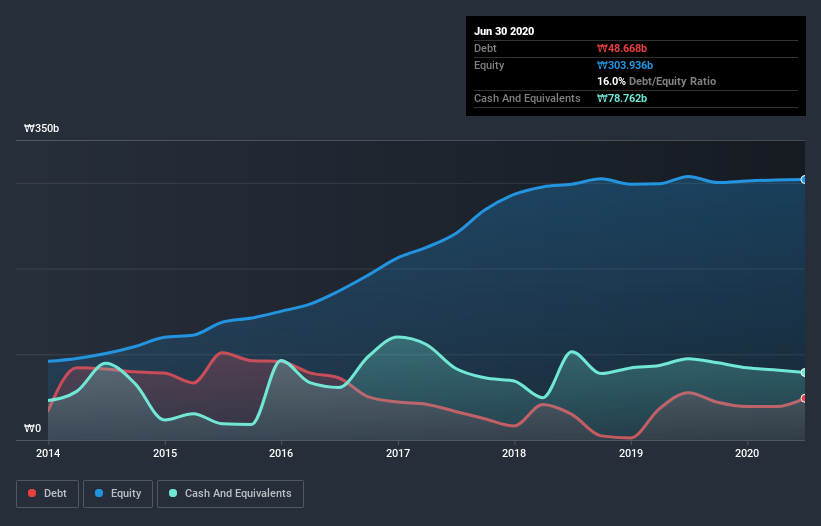Click the ₩303.936b equity value
This screenshot has width=821, height=526.
pyautogui.click(x=625, y=65)
